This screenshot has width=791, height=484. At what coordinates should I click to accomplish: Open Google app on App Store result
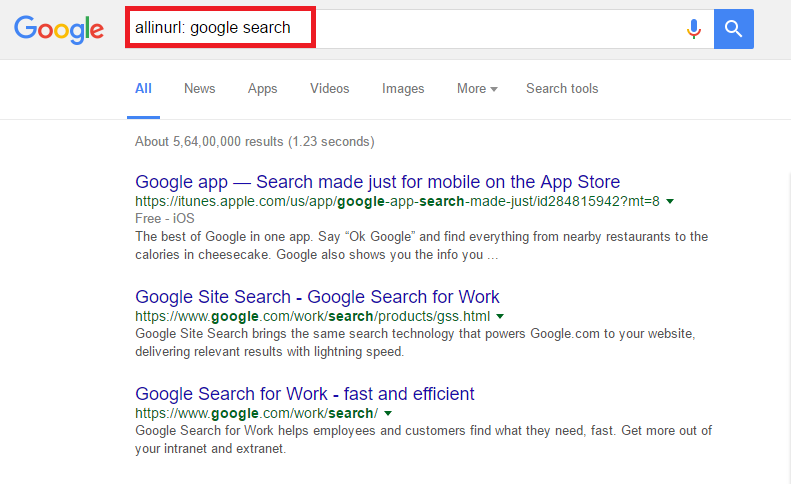377,182
